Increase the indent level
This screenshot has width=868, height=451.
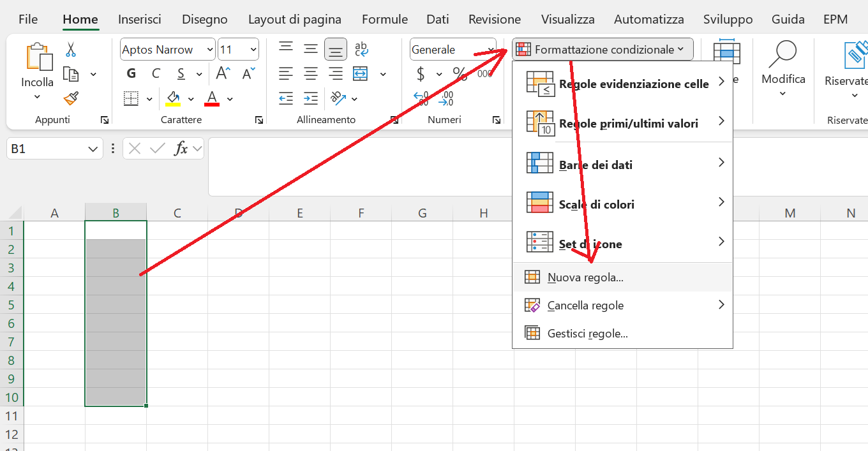pos(311,99)
